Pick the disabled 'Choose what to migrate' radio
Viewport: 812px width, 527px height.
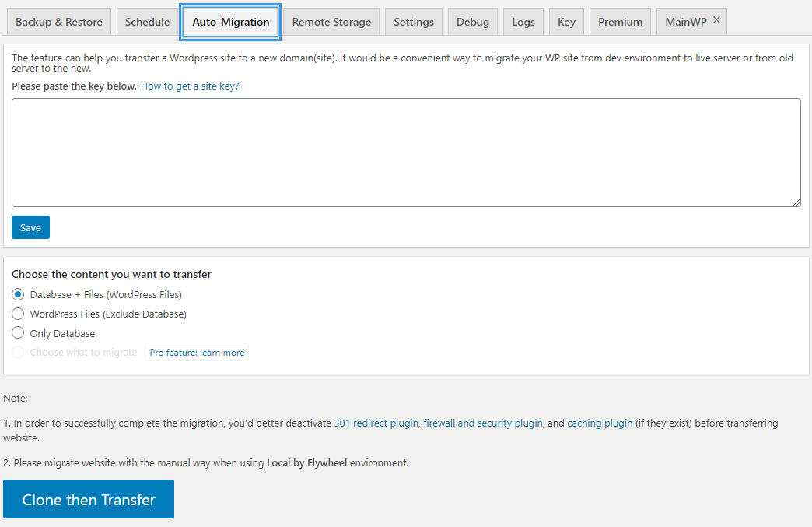pyautogui.click(x=18, y=353)
